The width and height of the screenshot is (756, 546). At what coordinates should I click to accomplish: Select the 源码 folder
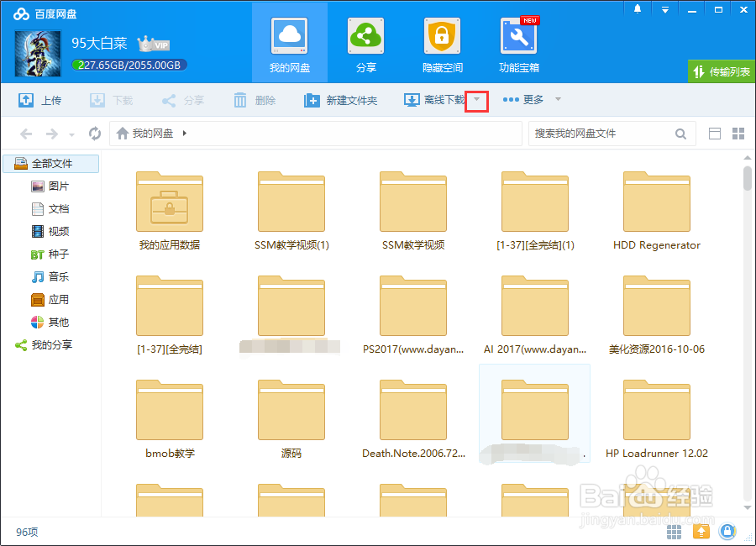click(291, 419)
